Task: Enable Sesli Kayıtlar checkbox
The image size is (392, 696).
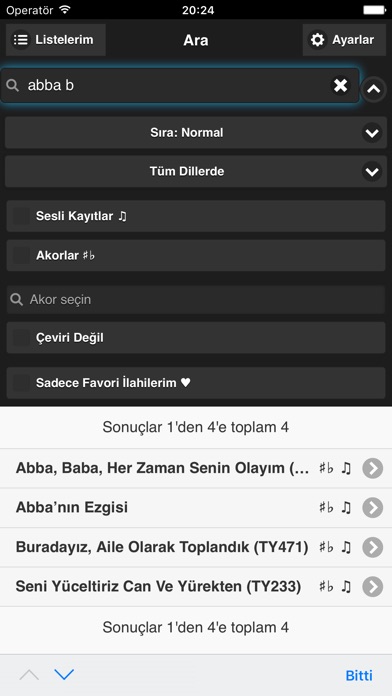Action: pyautogui.click(x=21, y=216)
